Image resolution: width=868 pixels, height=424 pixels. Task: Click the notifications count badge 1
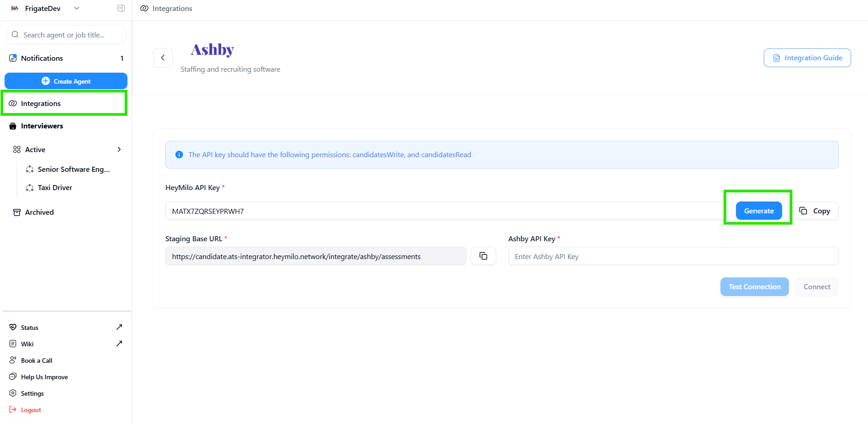(122, 58)
